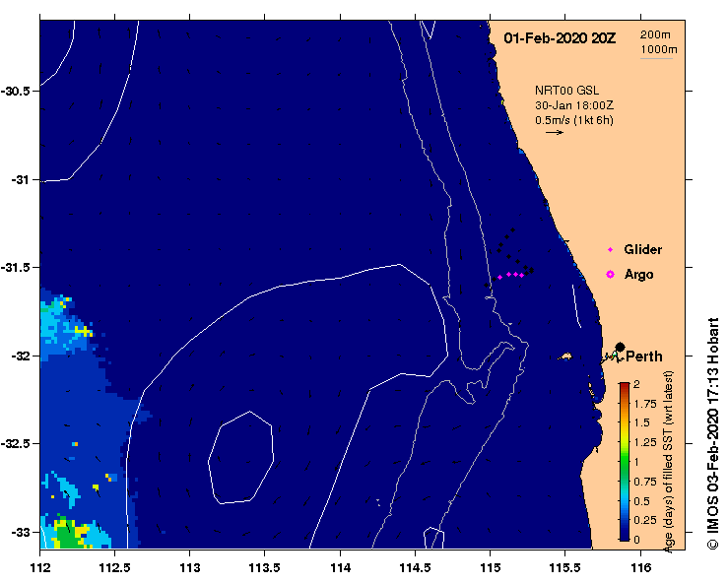Click the date label 01-Feb-2020 20Z

coord(560,38)
